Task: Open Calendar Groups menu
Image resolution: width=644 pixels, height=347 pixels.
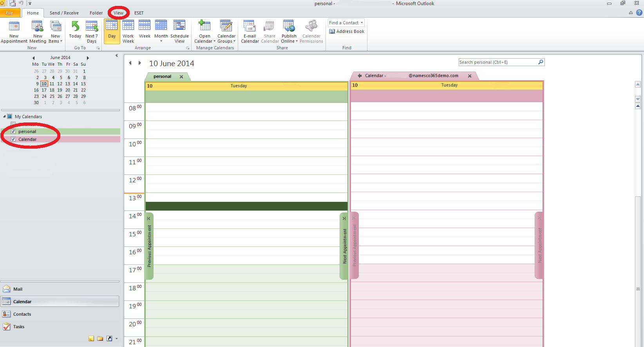Action: point(226,32)
